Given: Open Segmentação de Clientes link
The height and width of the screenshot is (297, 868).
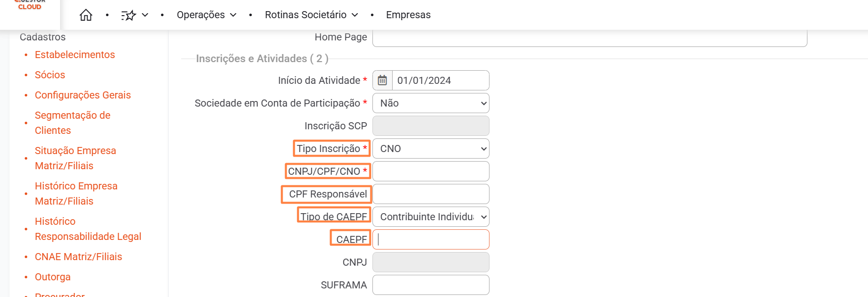Looking at the screenshot, I should (73, 123).
